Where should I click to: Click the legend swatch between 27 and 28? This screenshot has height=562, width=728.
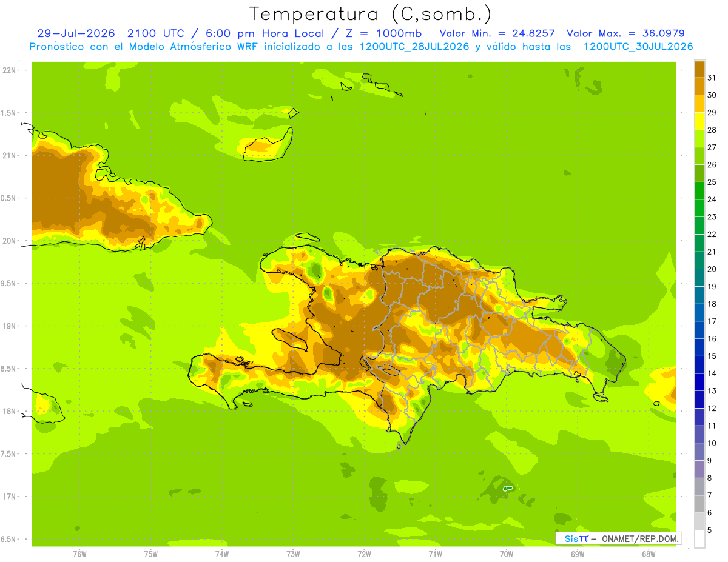(699, 138)
